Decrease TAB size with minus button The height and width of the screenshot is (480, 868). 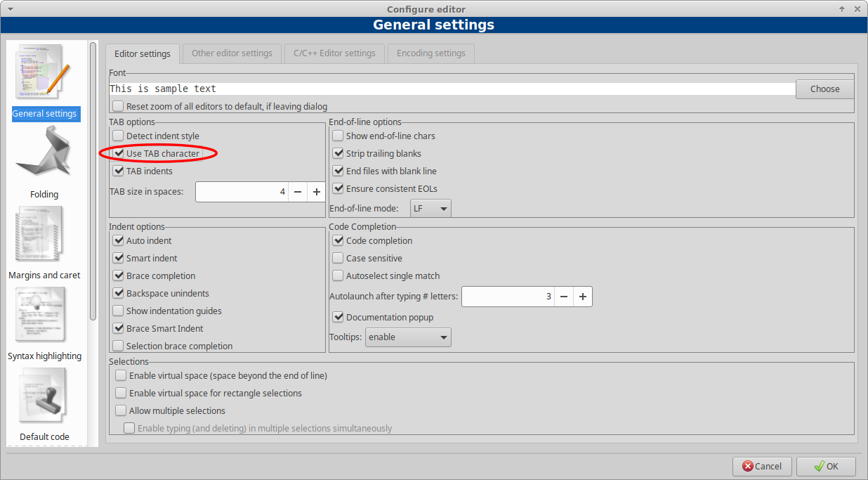pos(297,192)
